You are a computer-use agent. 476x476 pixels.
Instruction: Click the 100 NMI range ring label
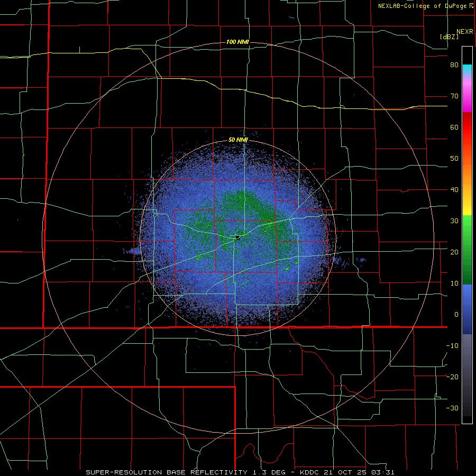click(237, 42)
